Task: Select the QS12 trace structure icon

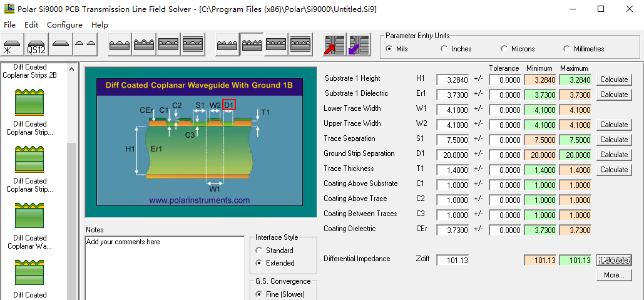Action: click(x=37, y=44)
